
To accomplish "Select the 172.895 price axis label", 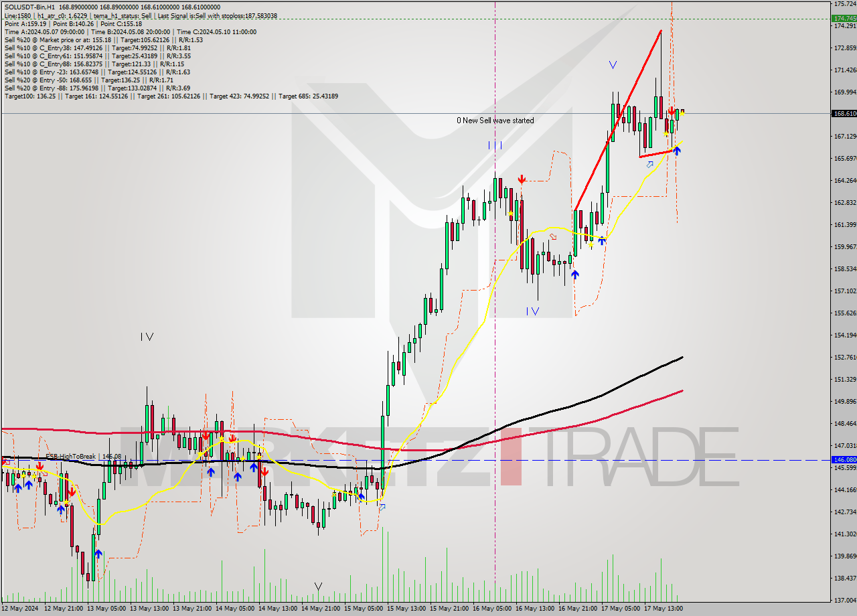I will click(844, 48).
